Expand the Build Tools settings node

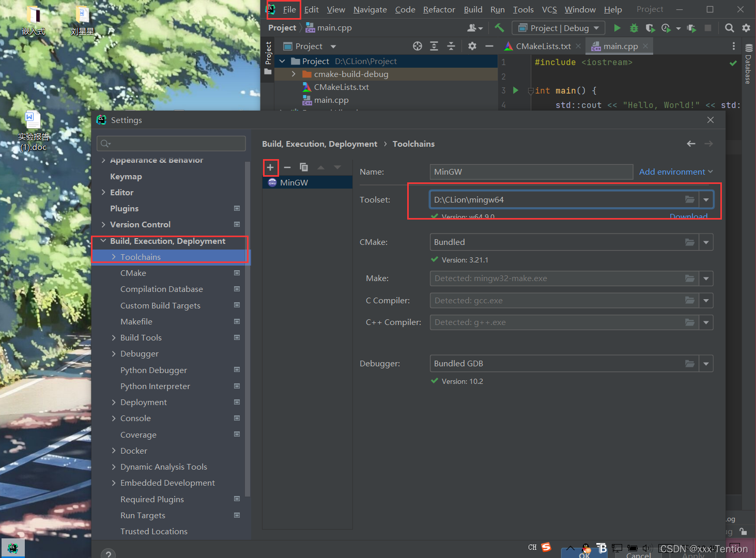point(114,338)
